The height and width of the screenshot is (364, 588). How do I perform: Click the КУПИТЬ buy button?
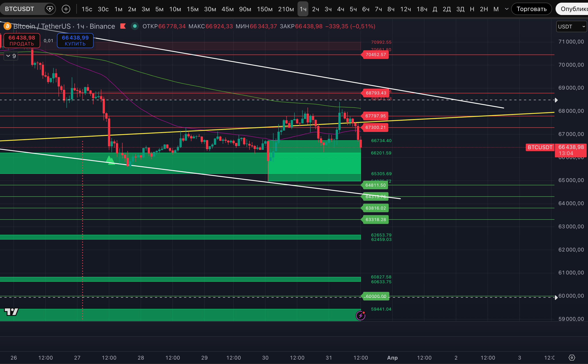click(x=75, y=40)
